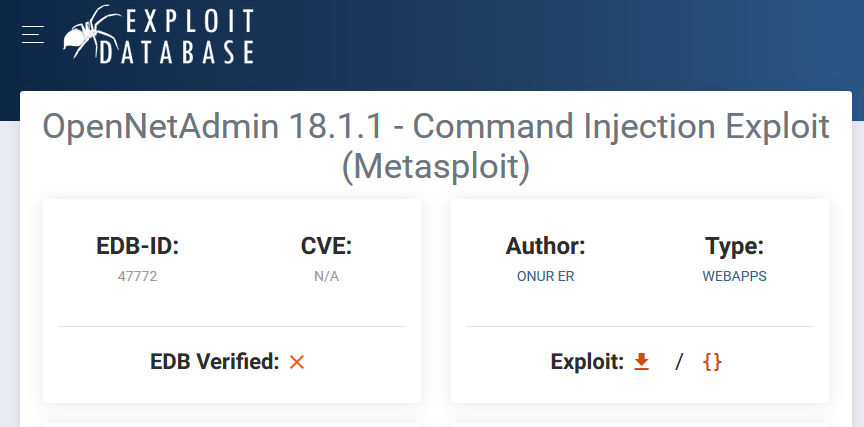Click the EDB-ID label heading
The height and width of the screenshot is (427, 864).
coord(138,246)
